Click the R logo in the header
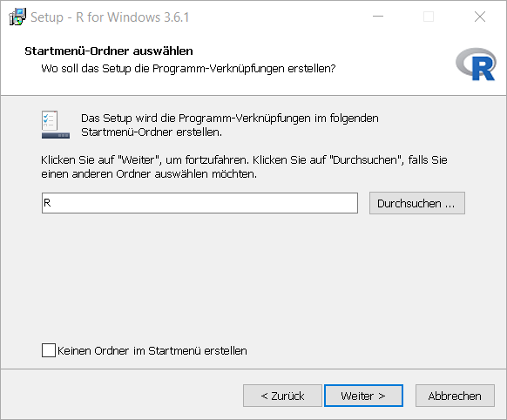507x420 pixels. (x=476, y=64)
